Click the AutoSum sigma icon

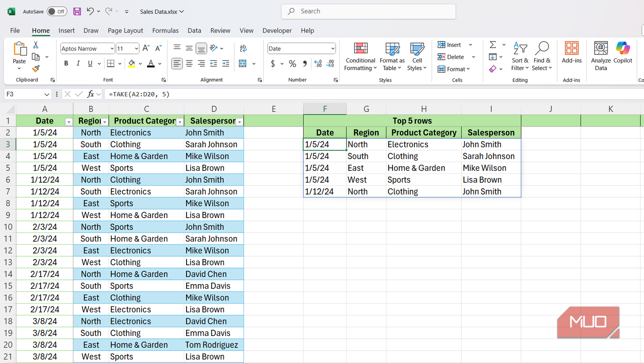(493, 45)
